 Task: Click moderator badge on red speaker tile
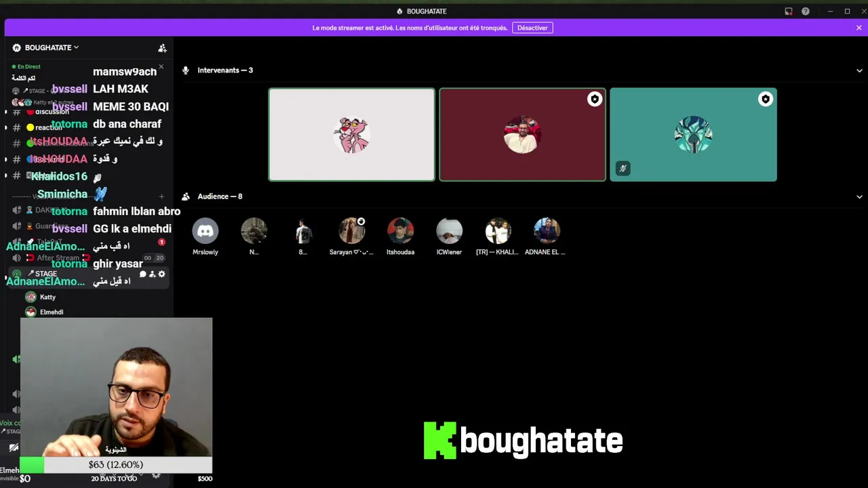point(595,100)
